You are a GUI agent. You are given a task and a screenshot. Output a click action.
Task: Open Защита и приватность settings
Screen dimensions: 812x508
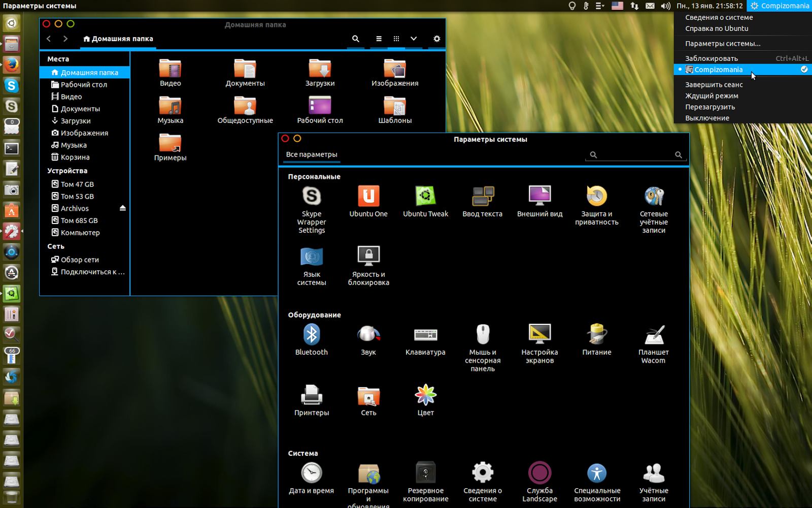597,206
